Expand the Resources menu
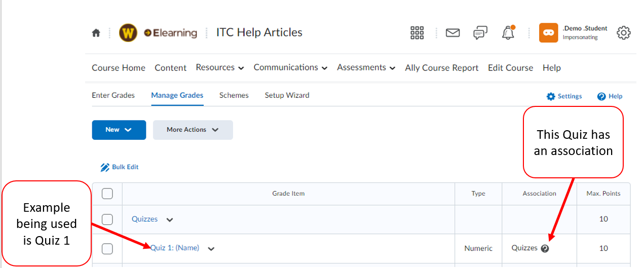This screenshot has width=644, height=268. click(220, 67)
